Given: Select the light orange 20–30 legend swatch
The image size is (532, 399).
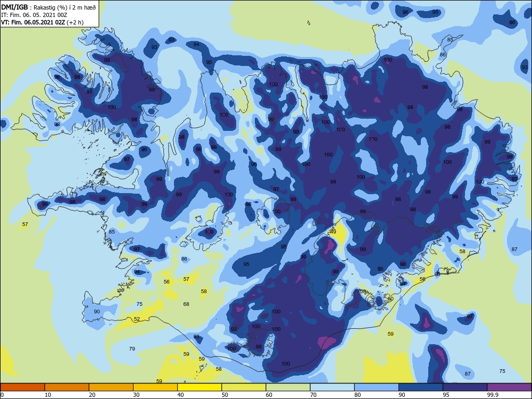Looking at the screenshot, I should [x=111, y=387].
